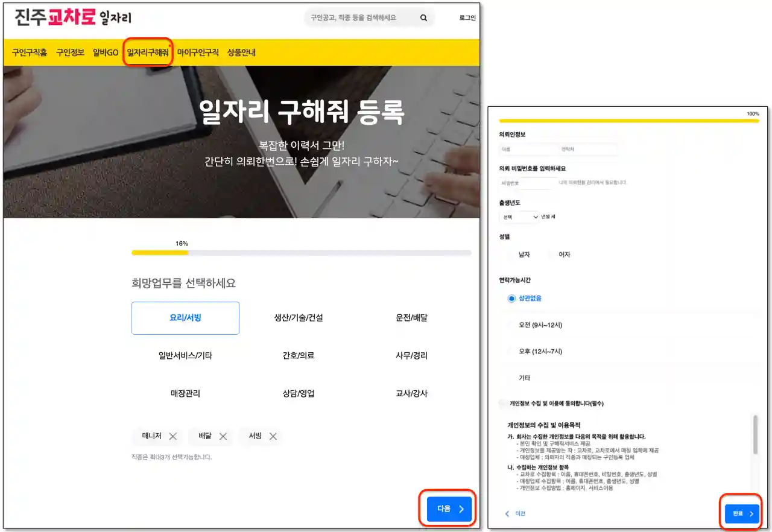Open the 출생년도 selection dropdown

517,217
